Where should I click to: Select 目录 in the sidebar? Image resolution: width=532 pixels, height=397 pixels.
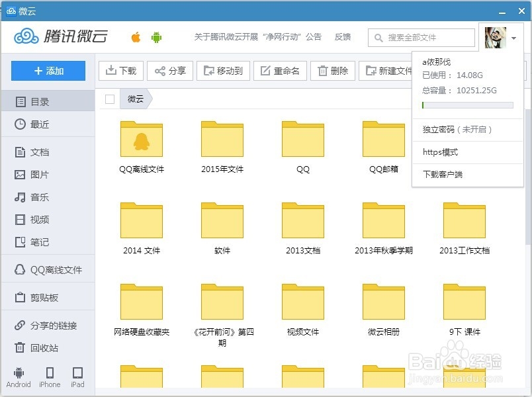tap(48, 101)
